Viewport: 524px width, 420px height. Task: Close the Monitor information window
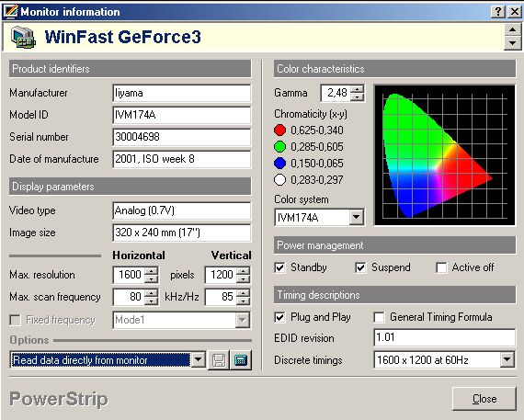coord(514,12)
